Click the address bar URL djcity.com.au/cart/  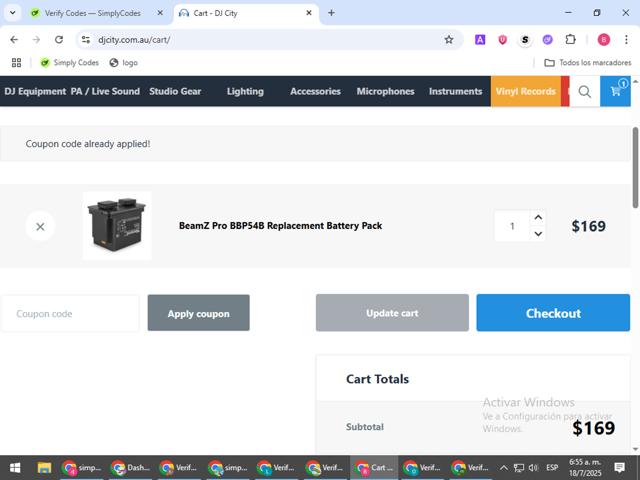[x=134, y=40]
